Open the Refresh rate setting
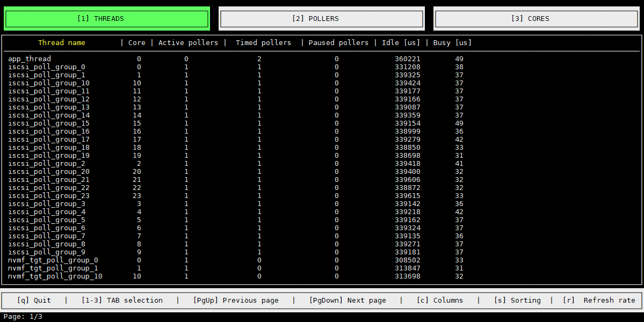Image resolution: width=644 pixels, height=322 pixels. (598, 301)
